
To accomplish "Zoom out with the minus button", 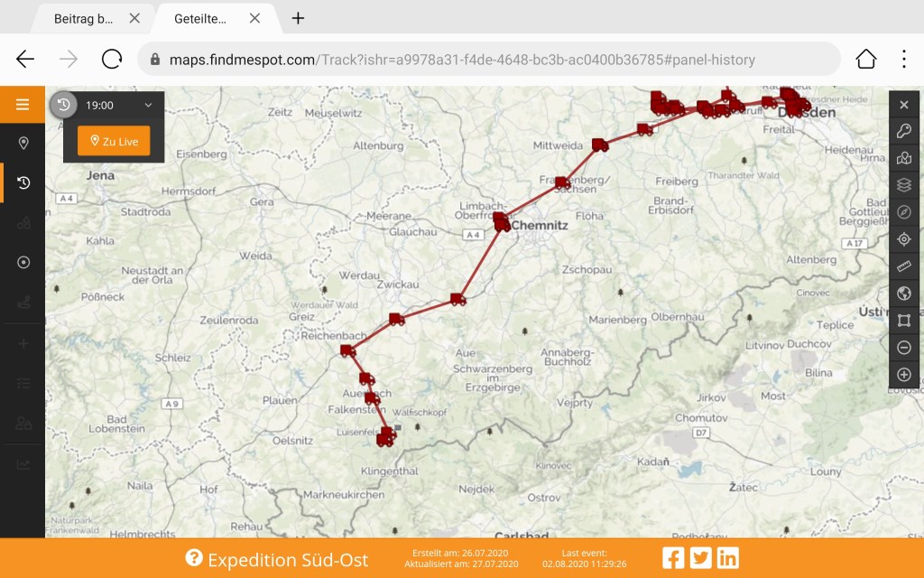I will coord(904,348).
